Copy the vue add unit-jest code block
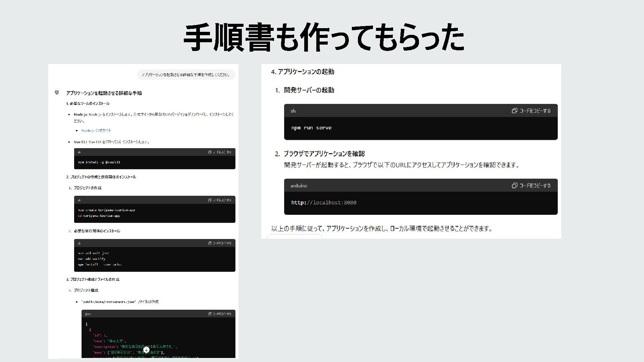 click(220, 243)
